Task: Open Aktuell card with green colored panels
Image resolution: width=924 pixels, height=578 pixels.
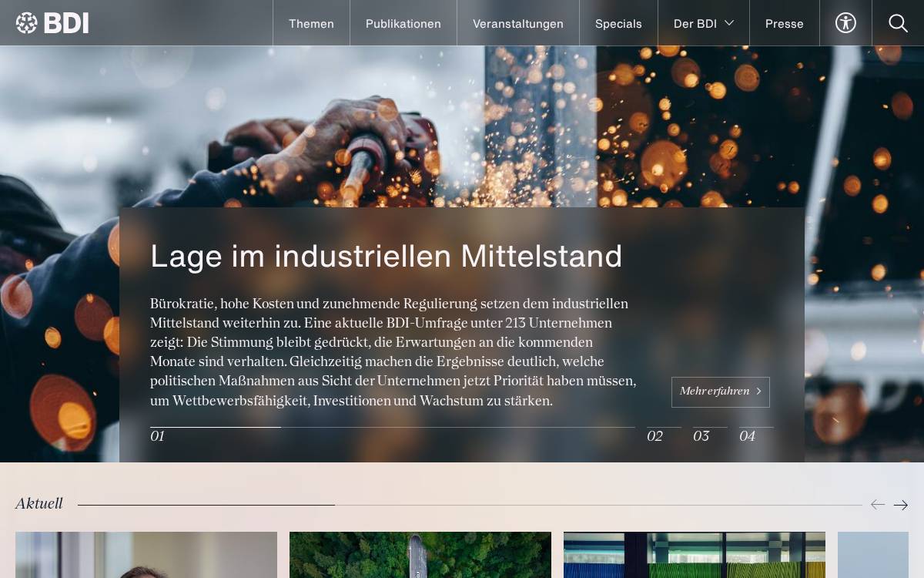Action: [695, 555]
